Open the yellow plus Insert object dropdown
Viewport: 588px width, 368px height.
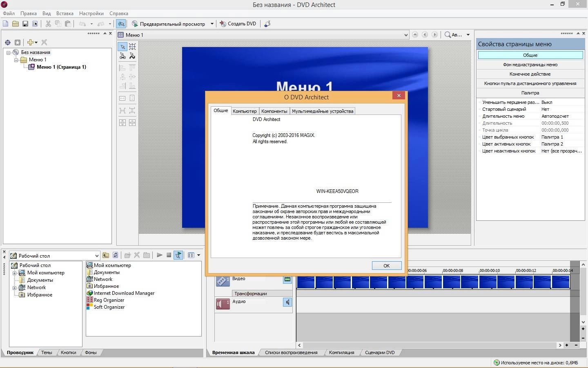point(32,42)
